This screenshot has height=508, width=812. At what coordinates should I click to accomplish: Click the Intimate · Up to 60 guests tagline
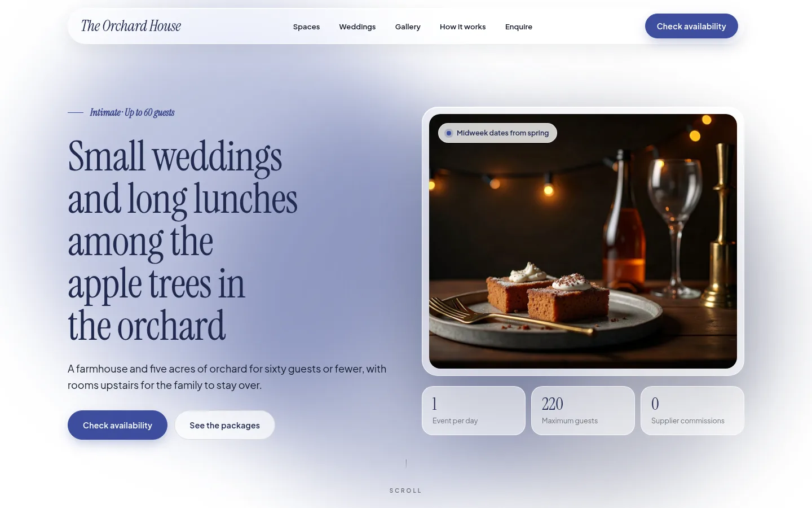click(x=132, y=112)
